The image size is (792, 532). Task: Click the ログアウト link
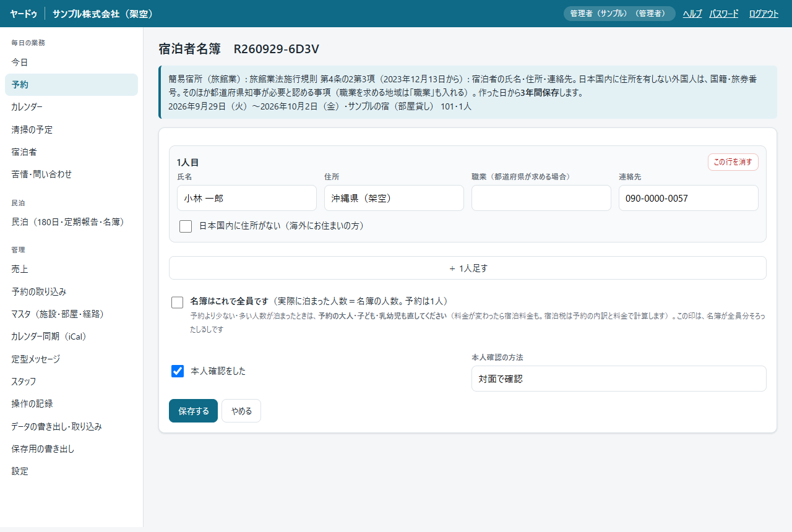(764, 14)
